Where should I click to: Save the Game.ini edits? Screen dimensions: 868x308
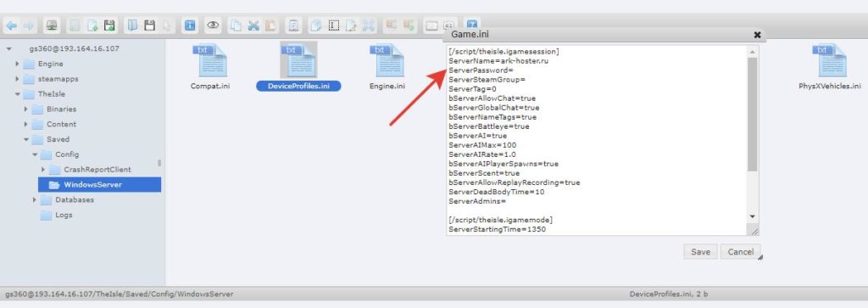click(x=700, y=251)
